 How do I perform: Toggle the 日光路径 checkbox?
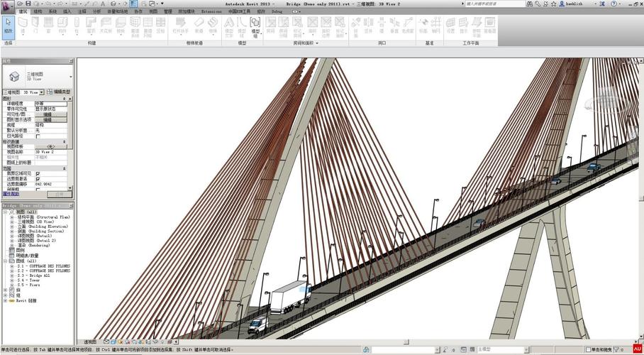pyautogui.click(x=38, y=136)
